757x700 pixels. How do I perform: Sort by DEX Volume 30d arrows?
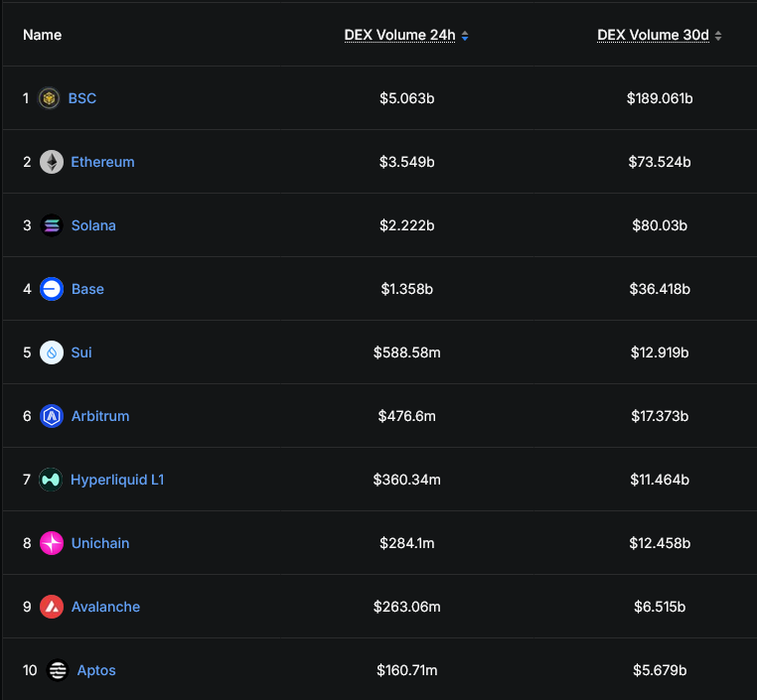(x=718, y=36)
